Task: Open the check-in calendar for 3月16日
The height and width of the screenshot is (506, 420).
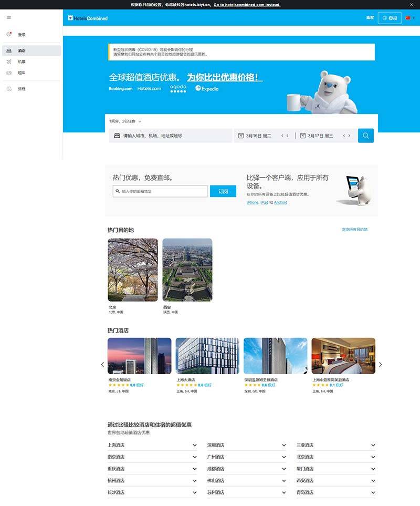Action: pos(255,136)
